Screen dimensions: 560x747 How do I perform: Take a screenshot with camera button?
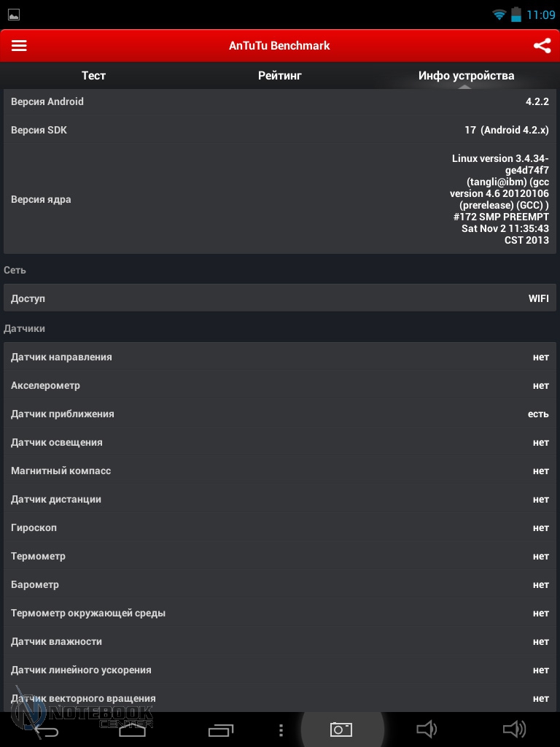(341, 729)
